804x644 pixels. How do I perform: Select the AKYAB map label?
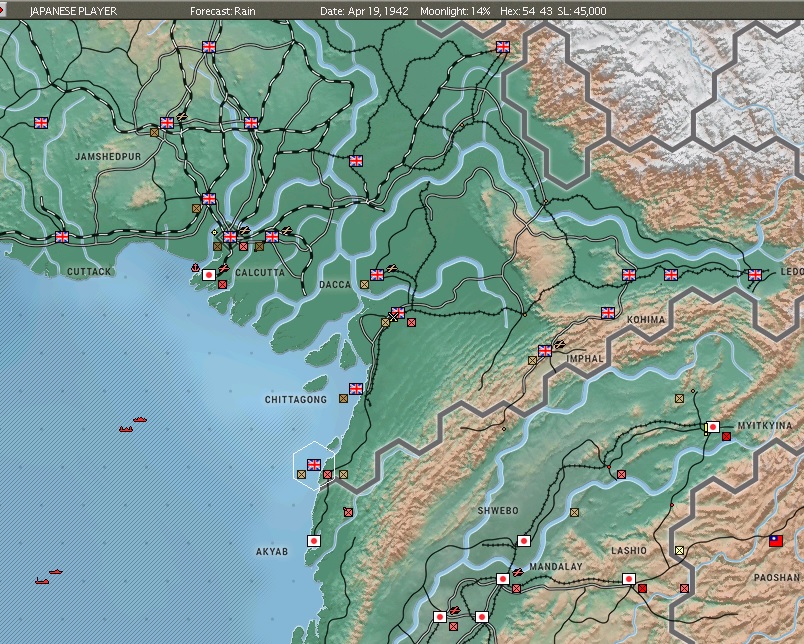click(x=272, y=552)
